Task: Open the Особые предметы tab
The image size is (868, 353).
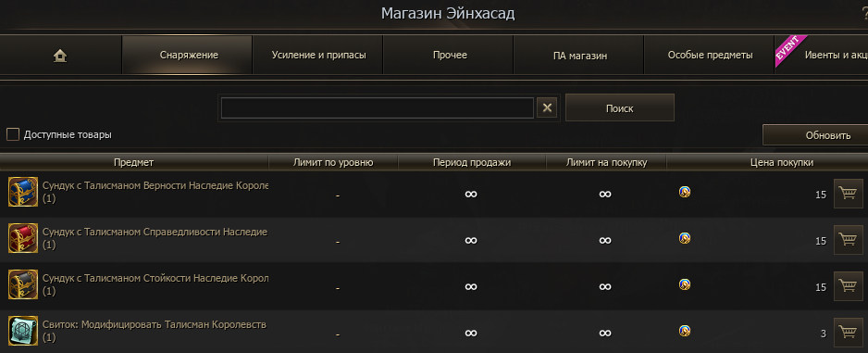Action: [711, 56]
